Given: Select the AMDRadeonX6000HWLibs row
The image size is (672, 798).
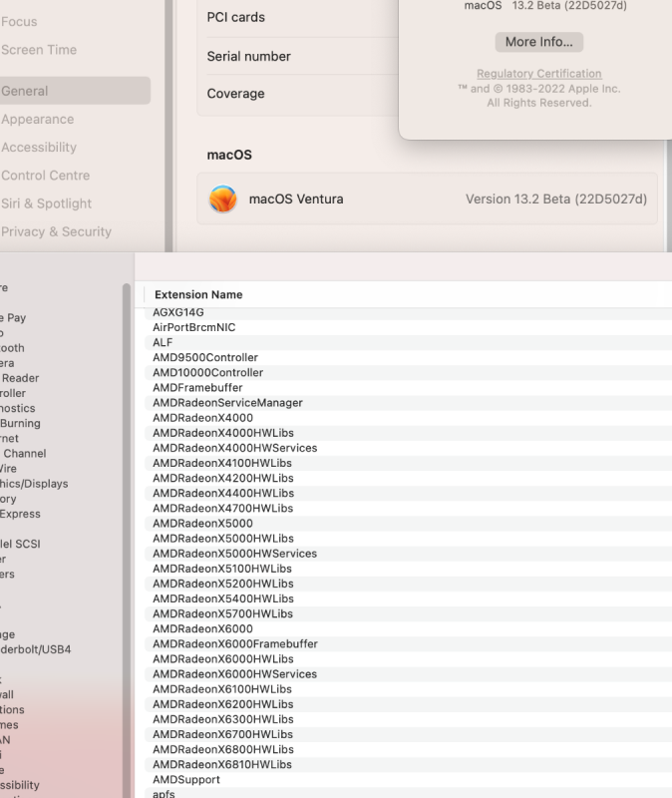Looking at the screenshot, I should click(x=408, y=658).
